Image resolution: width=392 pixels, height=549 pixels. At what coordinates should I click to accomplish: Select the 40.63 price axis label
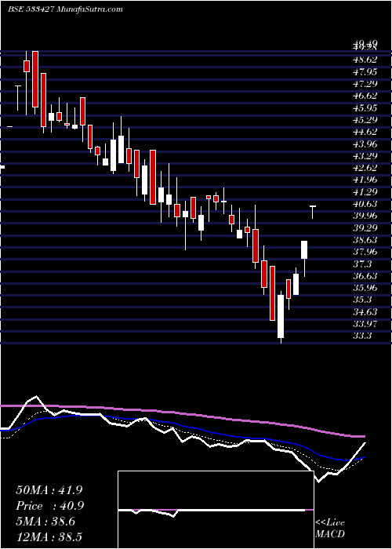(365, 203)
